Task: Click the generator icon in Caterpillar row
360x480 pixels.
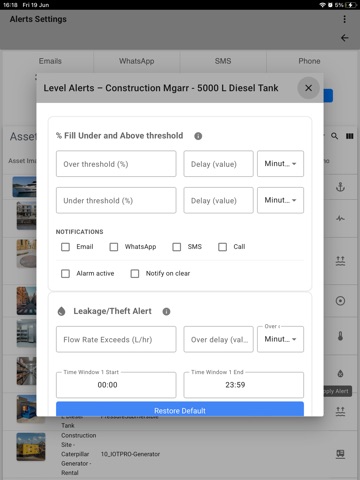Action: click(340, 454)
